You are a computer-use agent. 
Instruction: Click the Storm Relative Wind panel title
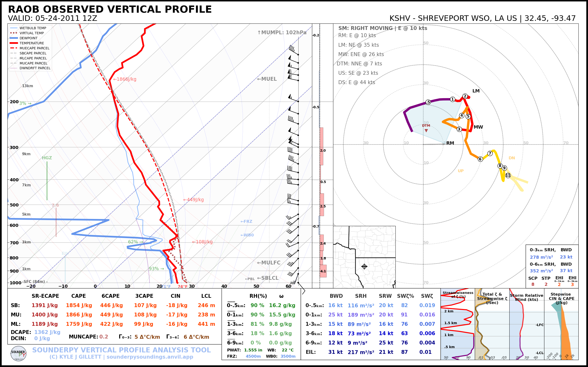[x=526, y=297]
